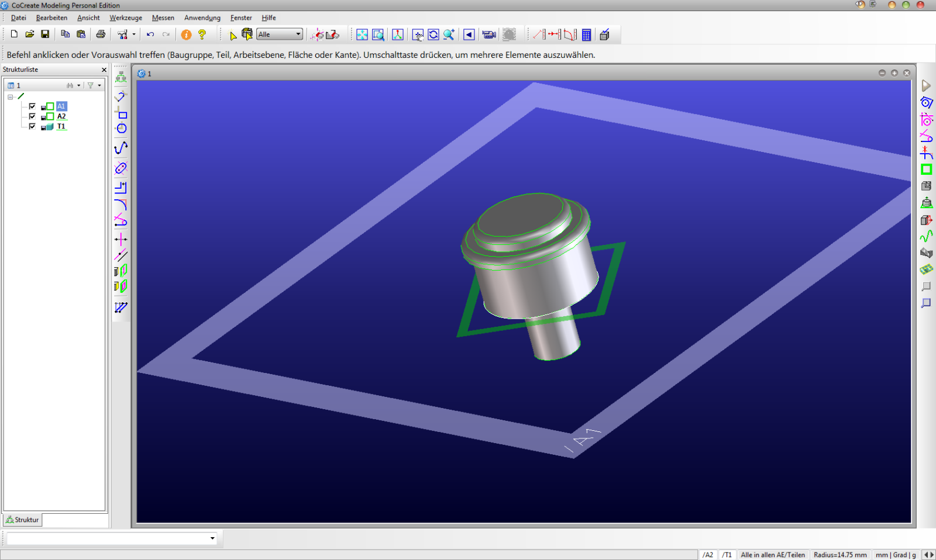
Task: Click the Print icon in toolbar
Action: [101, 34]
